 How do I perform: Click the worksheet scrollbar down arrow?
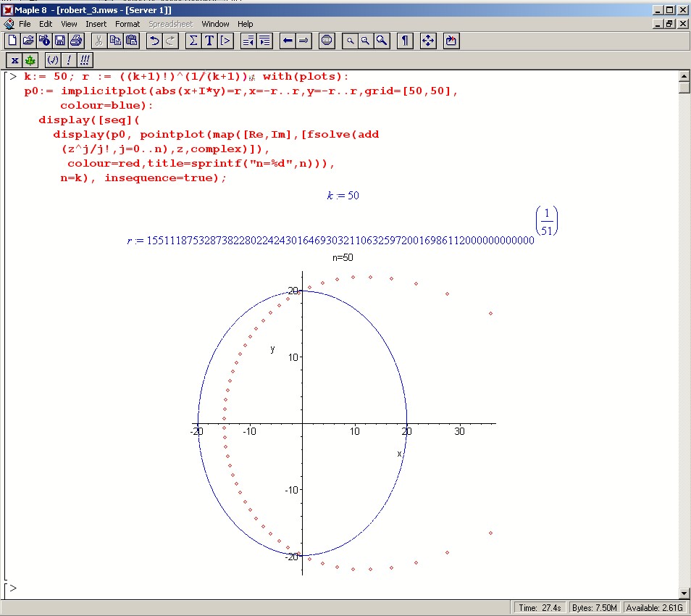(684, 594)
